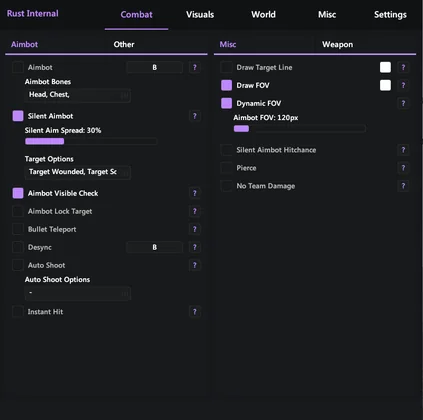423x420 pixels.
Task: Click the Draw FOV white color swatch
Action: tap(385, 85)
